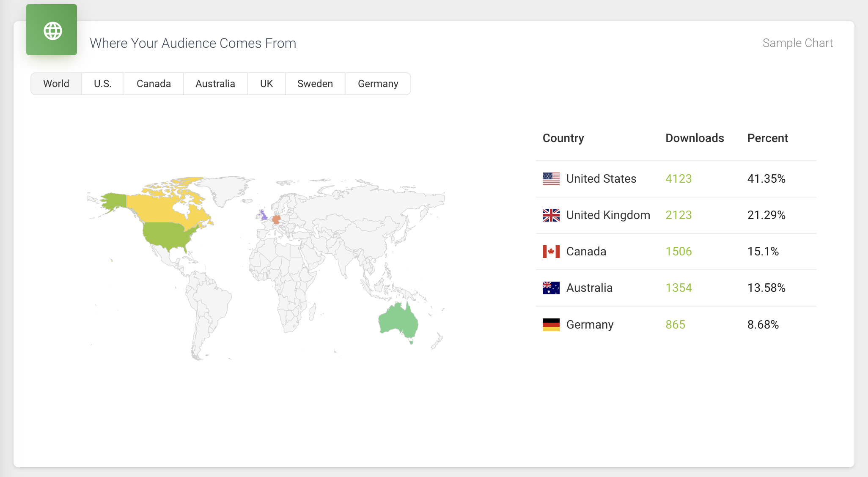Click the United States downloads count 4123
The height and width of the screenshot is (477, 868).
[x=678, y=178]
